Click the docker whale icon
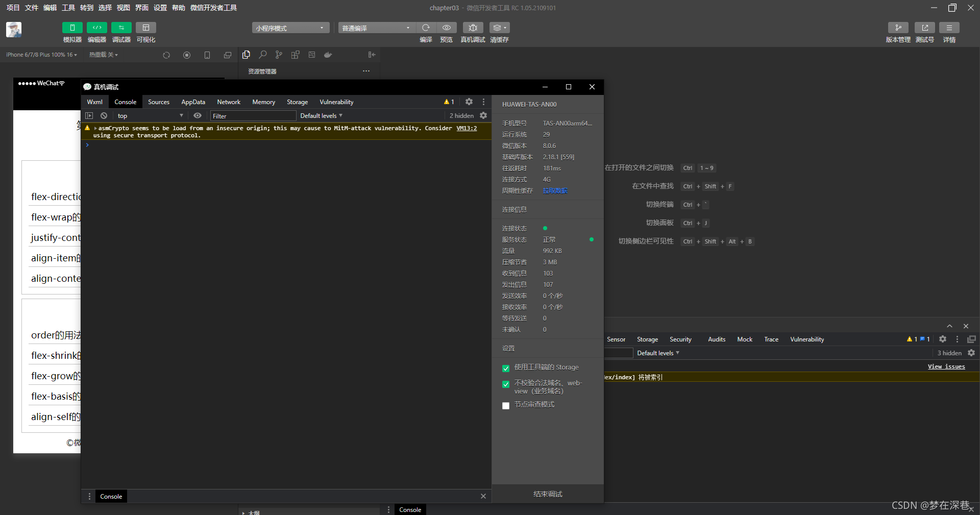 tap(328, 55)
